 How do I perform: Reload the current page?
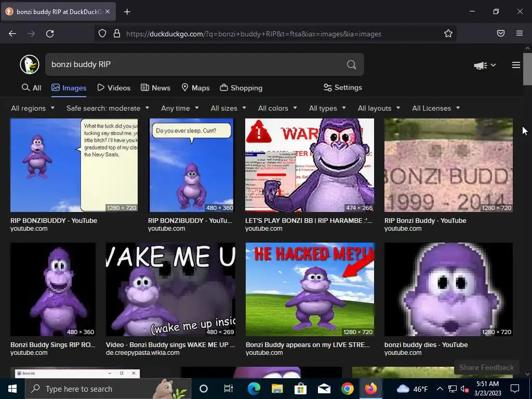(x=50, y=34)
